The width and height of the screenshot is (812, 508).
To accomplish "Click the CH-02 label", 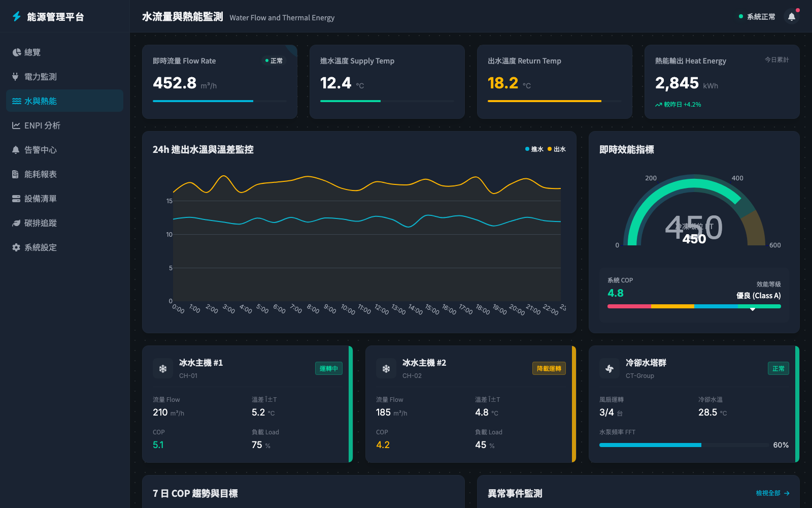I will (x=412, y=376).
